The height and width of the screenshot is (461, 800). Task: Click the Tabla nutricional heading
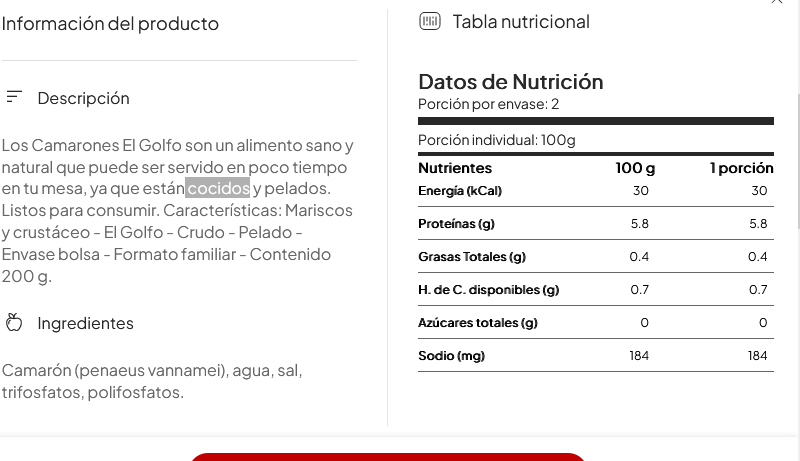coord(521,22)
